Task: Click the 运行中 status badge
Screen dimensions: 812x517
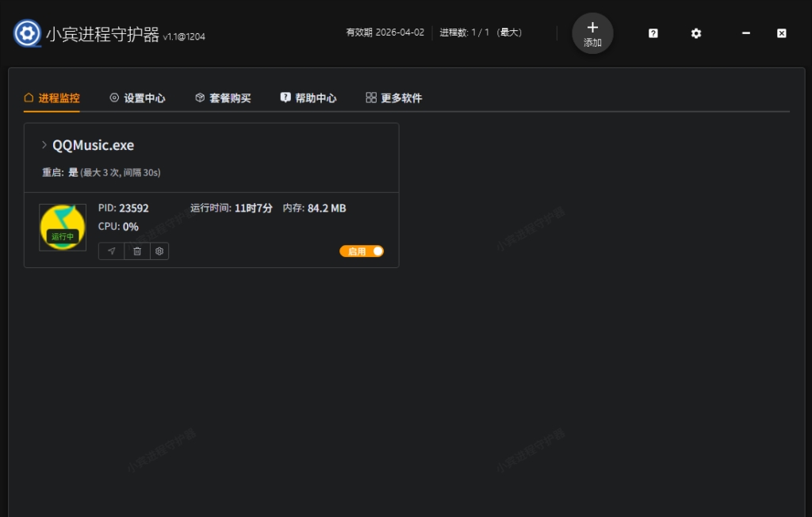Action: [62, 236]
